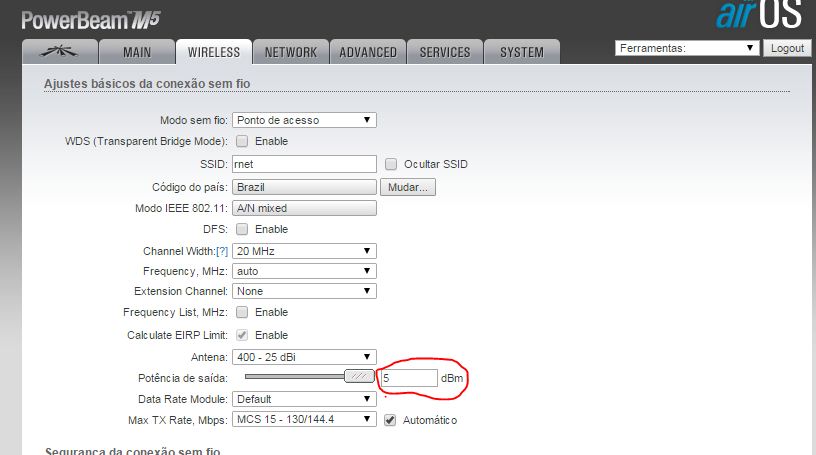Open the Frequency MHz dropdown
This screenshot has width=816, height=455.
tap(304, 271)
